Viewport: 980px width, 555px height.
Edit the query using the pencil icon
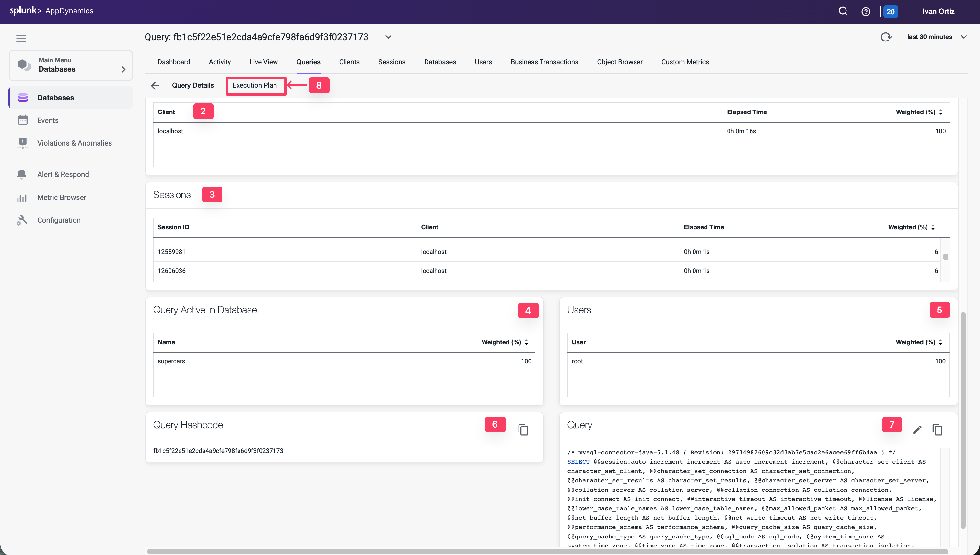pyautogui.click(x=918, y=429)
